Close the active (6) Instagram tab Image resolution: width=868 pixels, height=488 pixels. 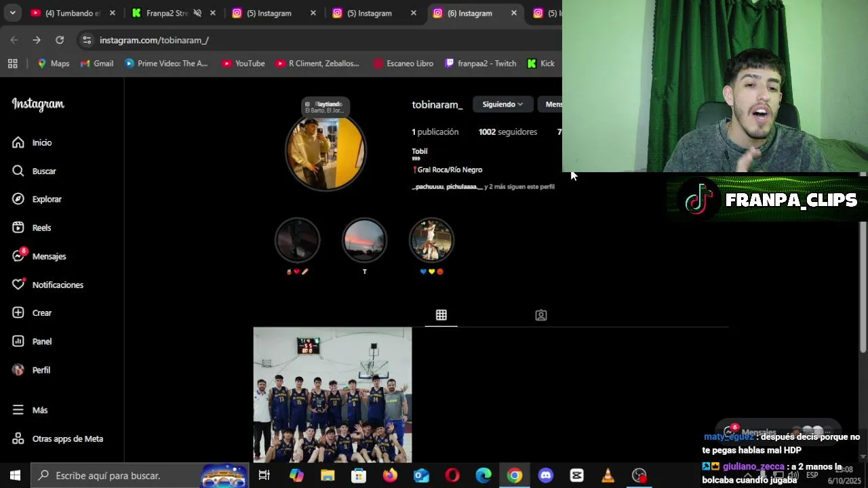coord(514,13)
